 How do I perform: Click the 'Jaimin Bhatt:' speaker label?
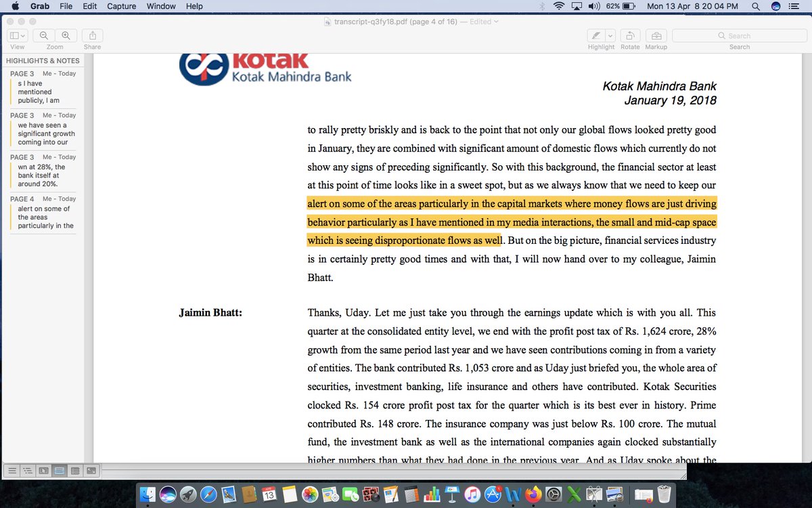[x=210, y=313]
